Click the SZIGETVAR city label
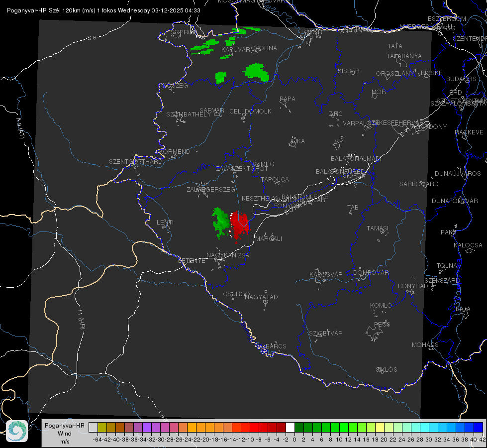The image size is (487, 448). tap(326, 334)
